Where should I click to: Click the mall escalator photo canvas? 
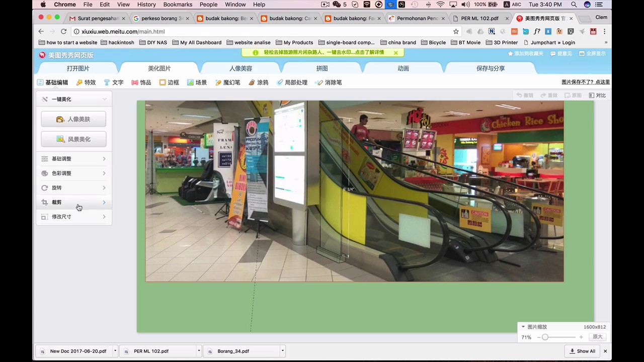pos(355,191)
